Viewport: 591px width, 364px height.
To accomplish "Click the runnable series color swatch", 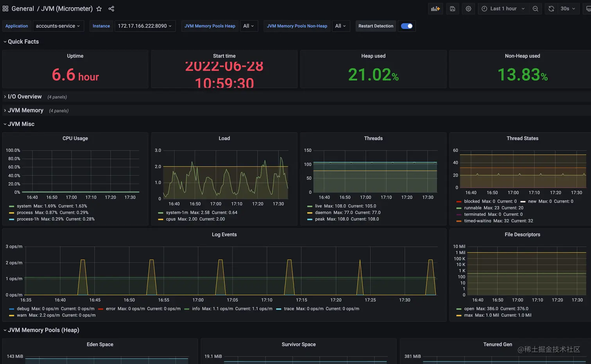I will [x=459, y=208].
